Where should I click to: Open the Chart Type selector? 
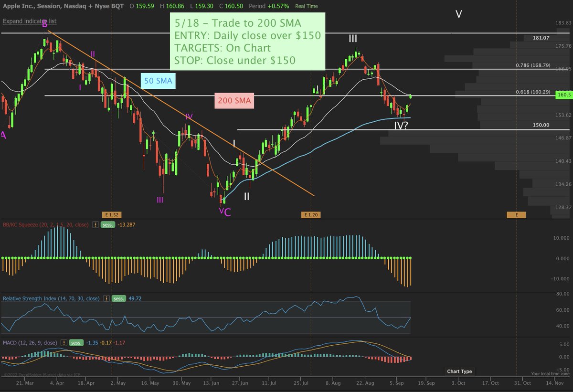pos(459,371)
